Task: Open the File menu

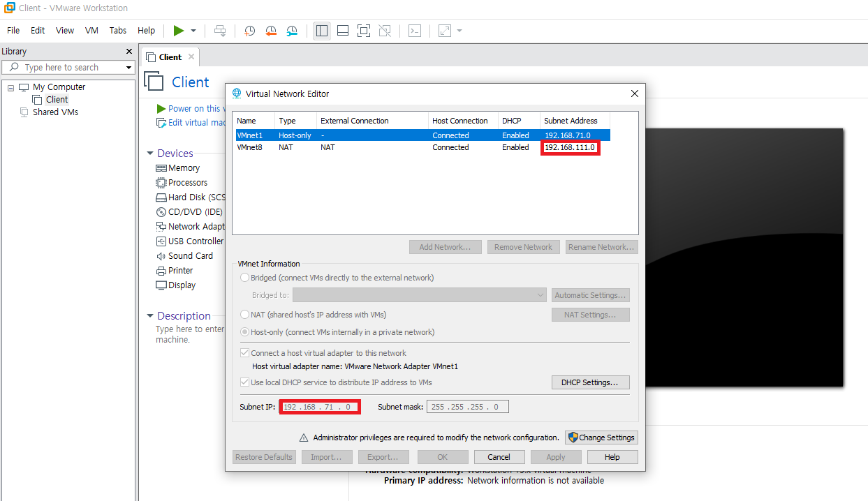Action: (13, 31)
